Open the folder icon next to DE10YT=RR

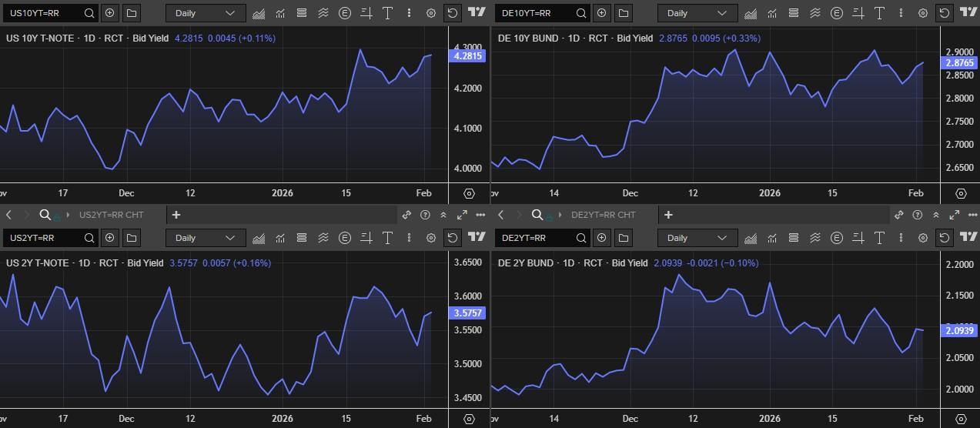click(x=624, y=13)
